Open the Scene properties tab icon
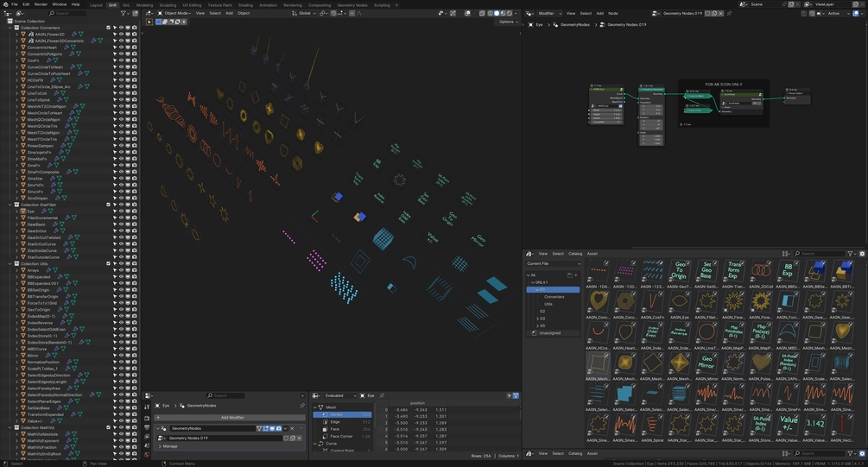Image resolution: width=868 pixels, height=467 pixels. pos(147,445)
